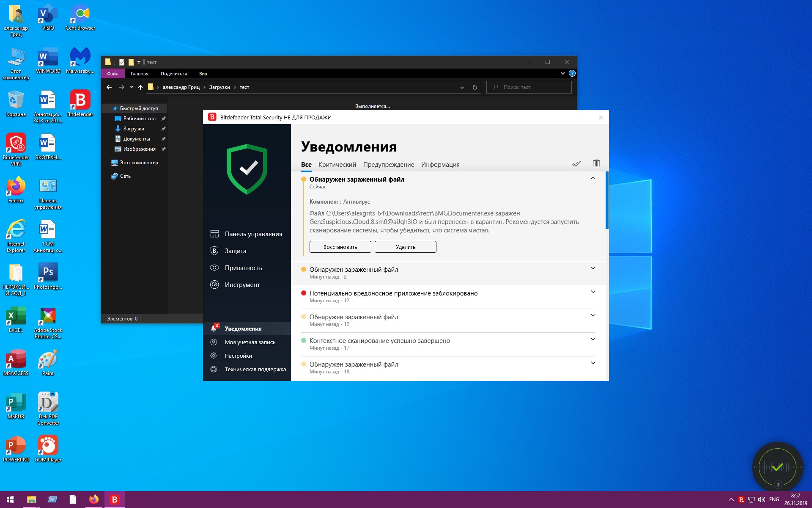Switch to the Warning (Предупреждение) tab

pos(388,165)
